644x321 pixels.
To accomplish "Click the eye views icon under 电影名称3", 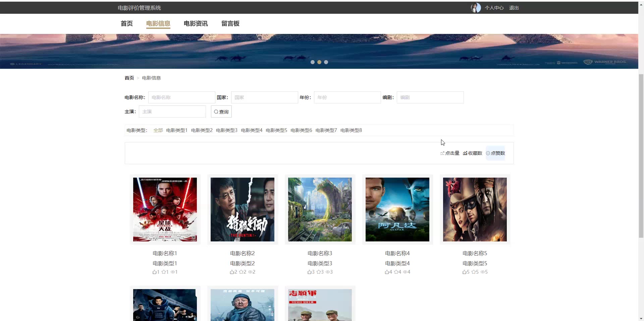I will 328,272.
